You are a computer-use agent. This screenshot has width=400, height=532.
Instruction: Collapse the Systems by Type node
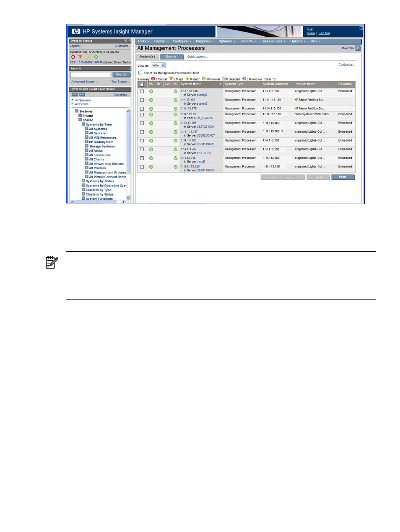83,124
